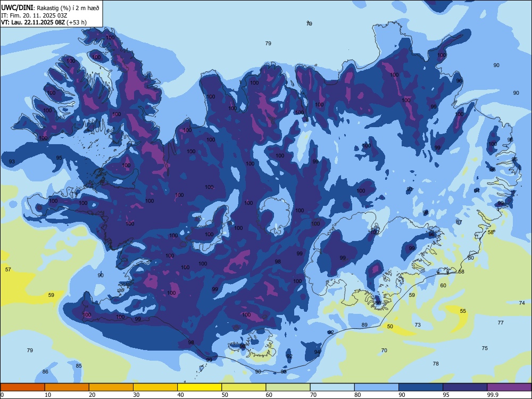Select the '50' tick under the colorbar
The image size is (532, 399).
[x=225, y=395]
